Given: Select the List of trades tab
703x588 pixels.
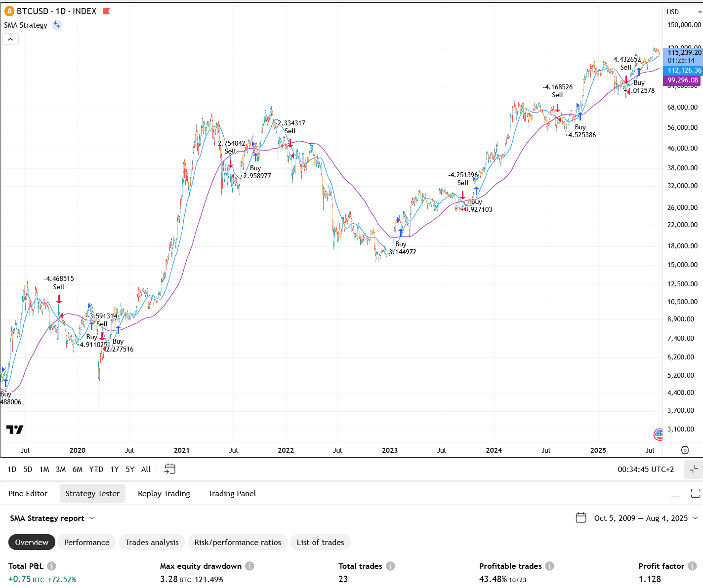Looking at the screenshot, I should (320, 542).
